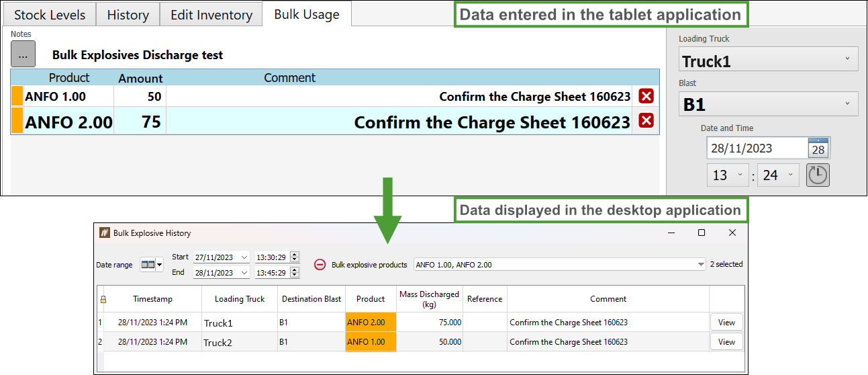Click the Truck1 cell in history table
Image resolution: width=868 pixels, height=375 pixels.
pyautogui.click(x=240, y=323)
